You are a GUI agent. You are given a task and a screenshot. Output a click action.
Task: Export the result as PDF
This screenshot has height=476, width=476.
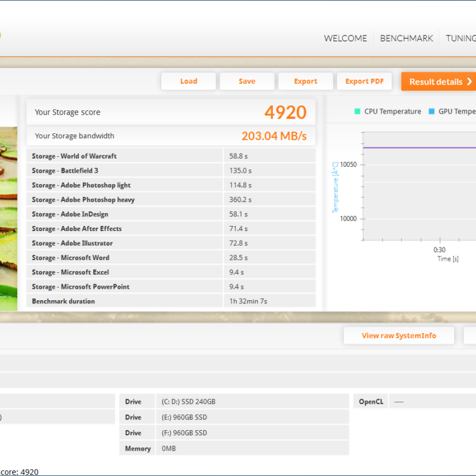point(364,81)
